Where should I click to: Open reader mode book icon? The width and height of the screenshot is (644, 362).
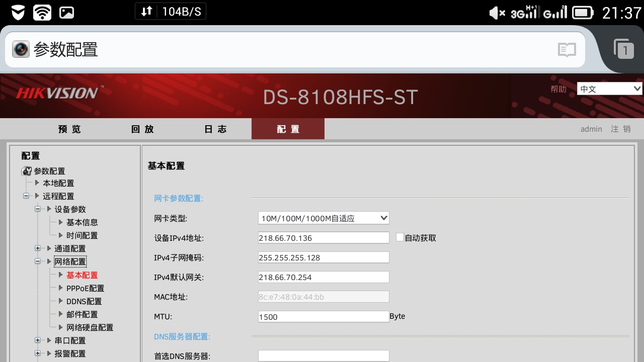pos(567,49)
